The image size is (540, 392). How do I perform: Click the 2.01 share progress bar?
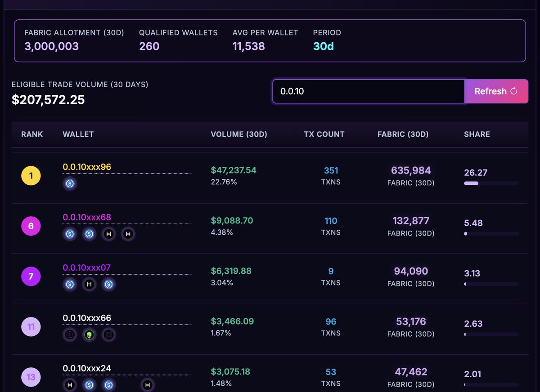pyautogui.click(x=491, y=385)
